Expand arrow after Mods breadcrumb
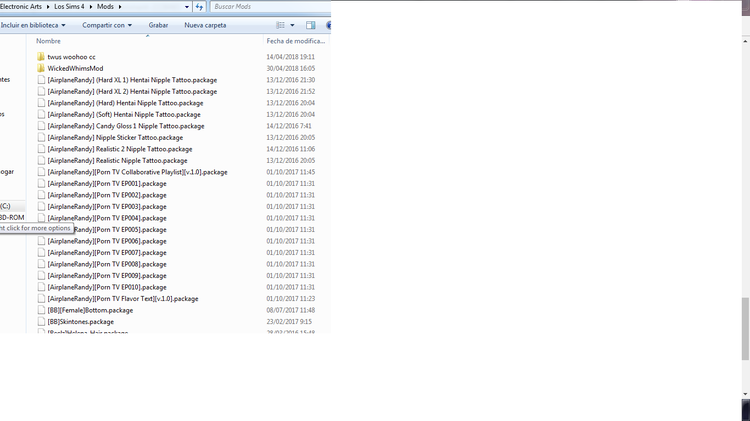The height and width of the screenshot is (421, 750). click(x=120, y=7)
